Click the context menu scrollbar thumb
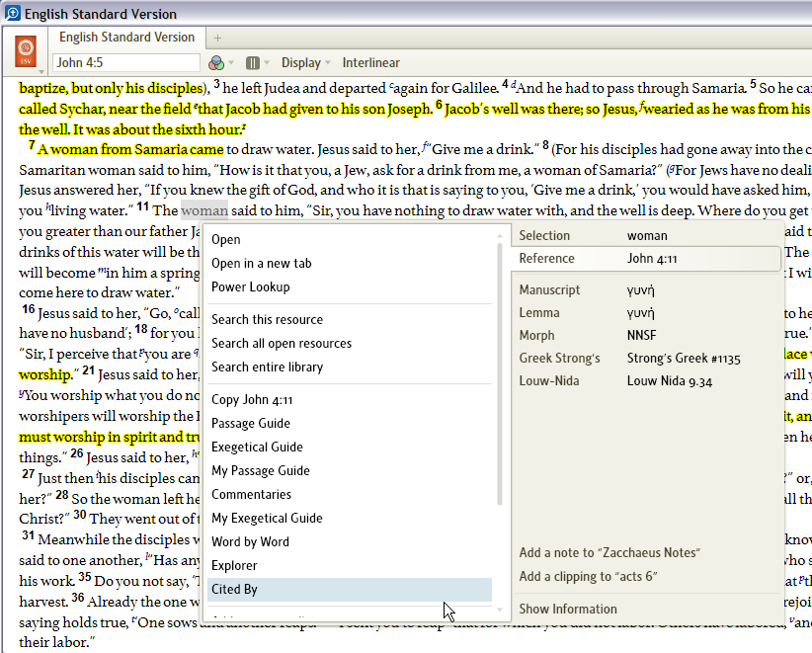The height and width of the screenshot is (653, 812). [x=500, y=373]
